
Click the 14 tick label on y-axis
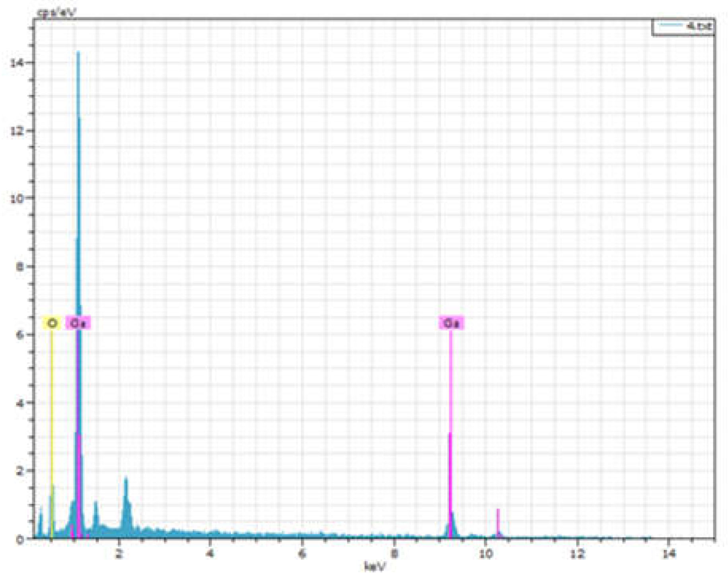click(x=17, y=63)
